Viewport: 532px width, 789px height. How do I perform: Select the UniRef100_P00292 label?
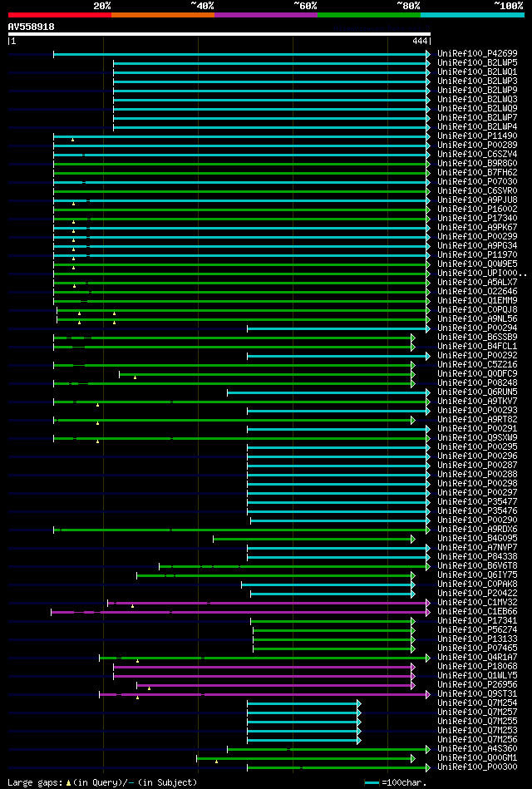(x=478, y=355)
